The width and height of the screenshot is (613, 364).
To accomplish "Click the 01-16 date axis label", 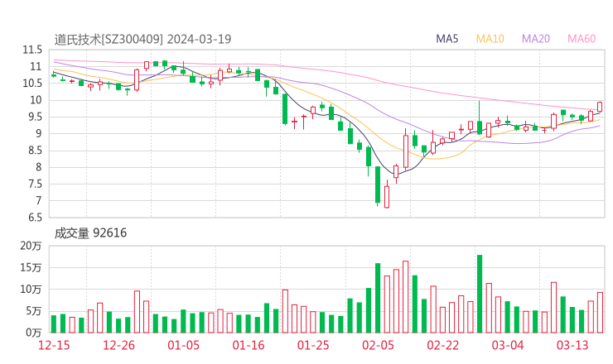I will (x=249, y=345).
